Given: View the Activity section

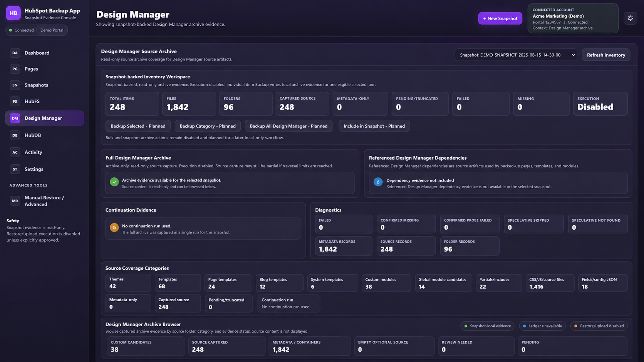Looking at the screenshot, I should pos(45,152).
